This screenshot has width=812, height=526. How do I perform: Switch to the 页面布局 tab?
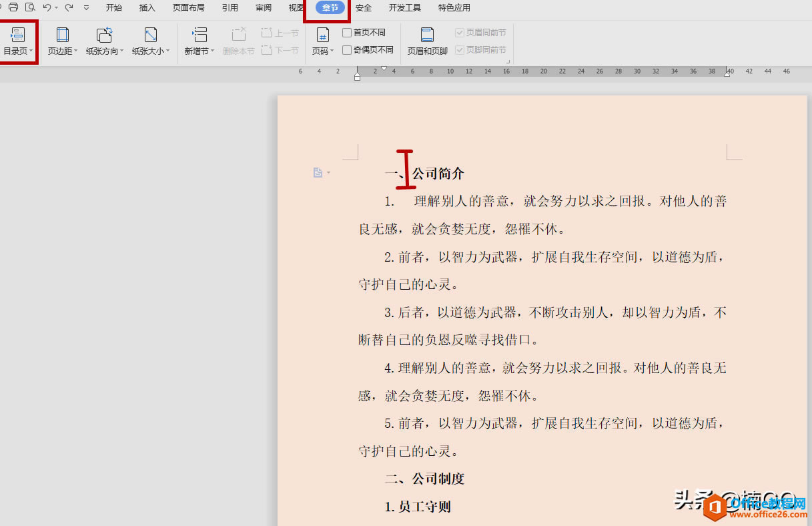pyautogui.click(x=189, y=8)
